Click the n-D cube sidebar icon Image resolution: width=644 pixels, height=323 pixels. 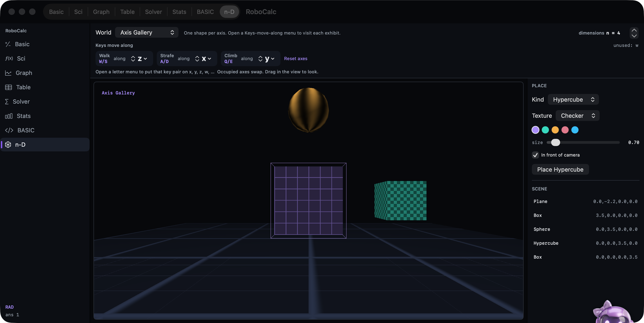(x=8, y=144)
